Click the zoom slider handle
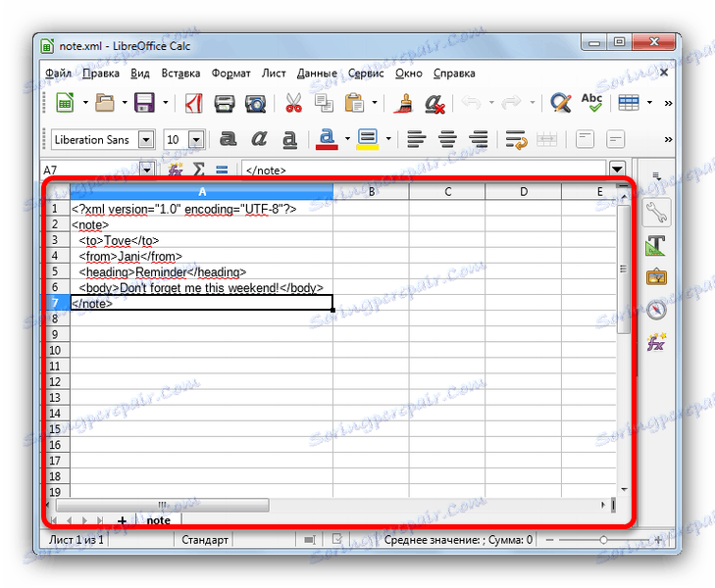The height and width of the screenshot is (588, 715). coord(603,540)
